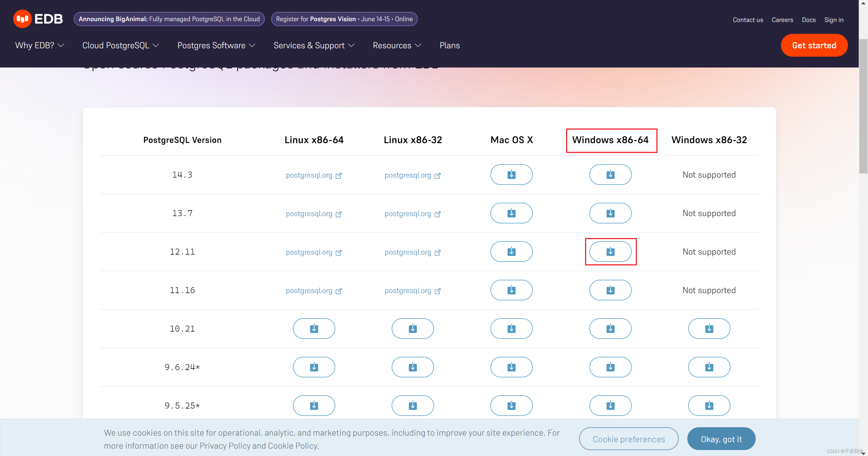Download PostgreSQL 9.6.24 for Linux x86-32

pos(412,367)
